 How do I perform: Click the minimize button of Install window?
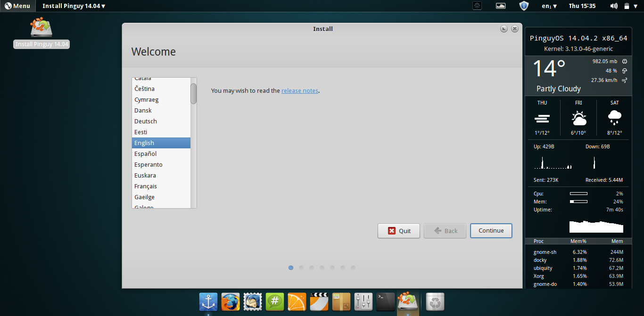504,29
